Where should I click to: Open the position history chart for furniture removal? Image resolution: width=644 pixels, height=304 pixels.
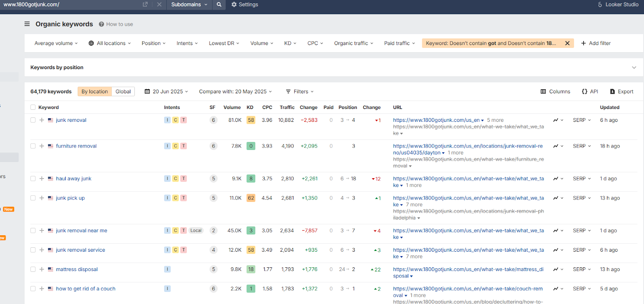(558, 146)
